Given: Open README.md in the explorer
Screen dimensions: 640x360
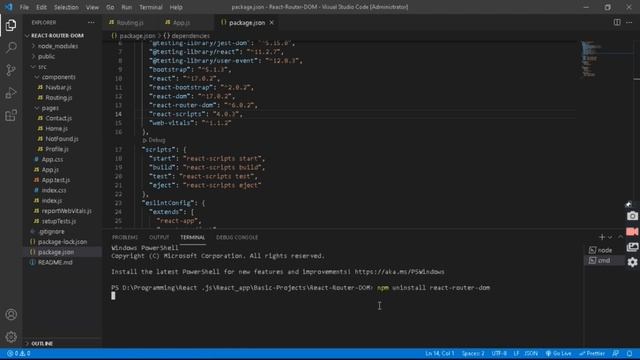Looking at the screenshot, I should click(x=55, y=262).
